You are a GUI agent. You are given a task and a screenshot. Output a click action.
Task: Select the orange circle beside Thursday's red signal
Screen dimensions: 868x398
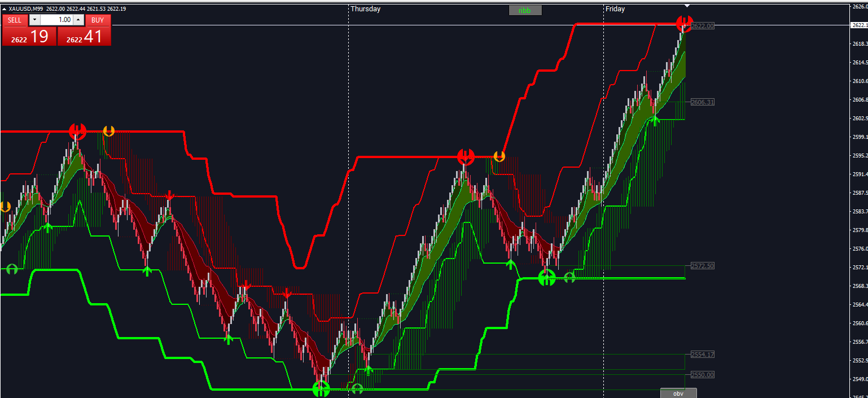(x=499, y=156)
